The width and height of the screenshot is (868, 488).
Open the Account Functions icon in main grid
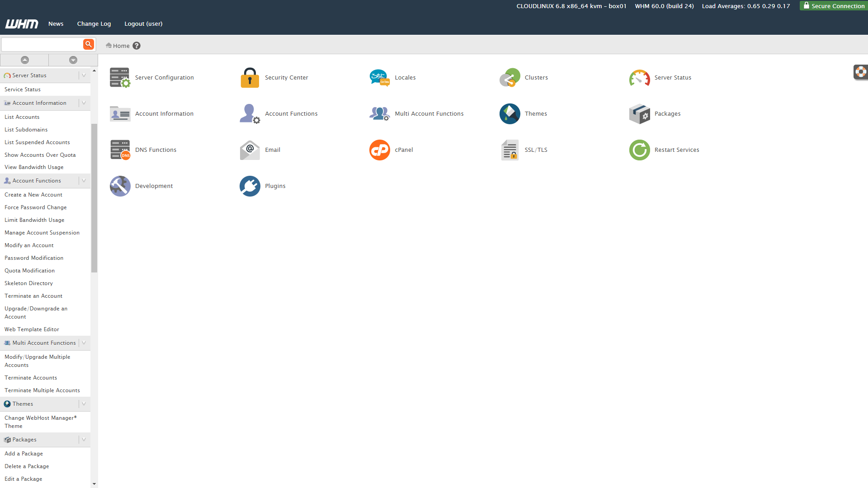click(x=250, y=114)
